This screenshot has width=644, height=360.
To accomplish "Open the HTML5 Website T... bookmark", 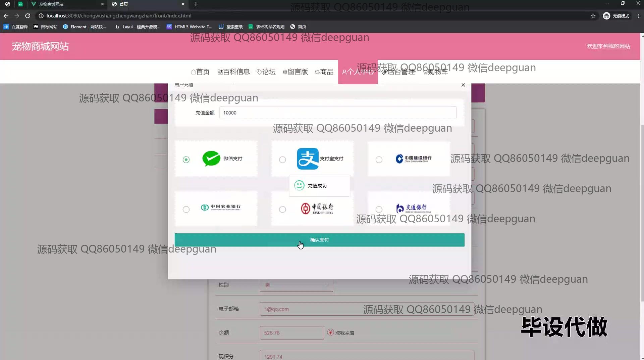I will coord(190,27).
